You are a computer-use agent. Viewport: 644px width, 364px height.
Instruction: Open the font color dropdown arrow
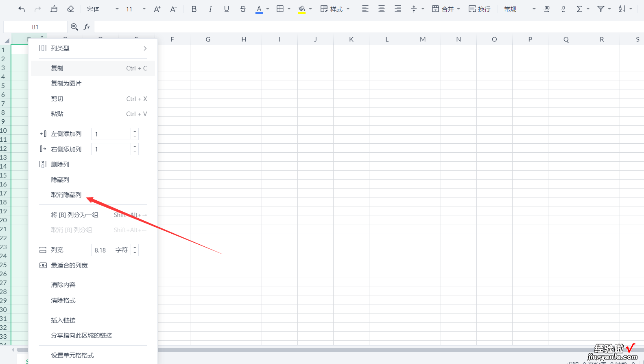pos(268,9)
